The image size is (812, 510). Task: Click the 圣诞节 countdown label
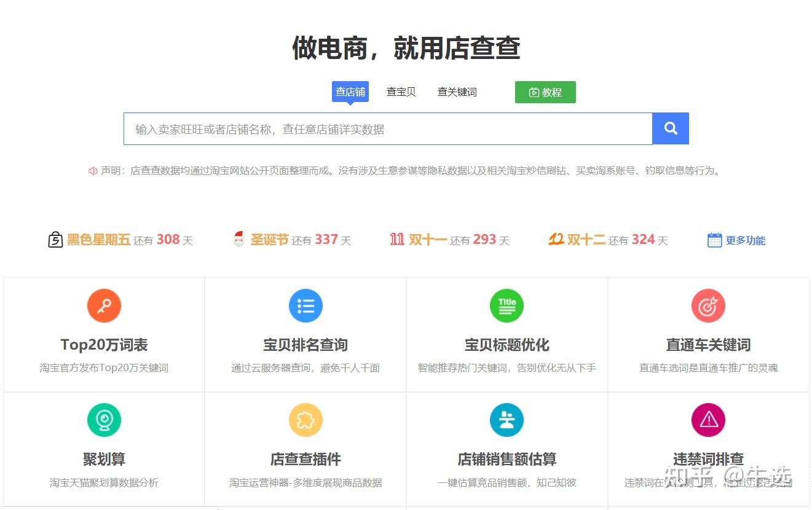point(269,240)
